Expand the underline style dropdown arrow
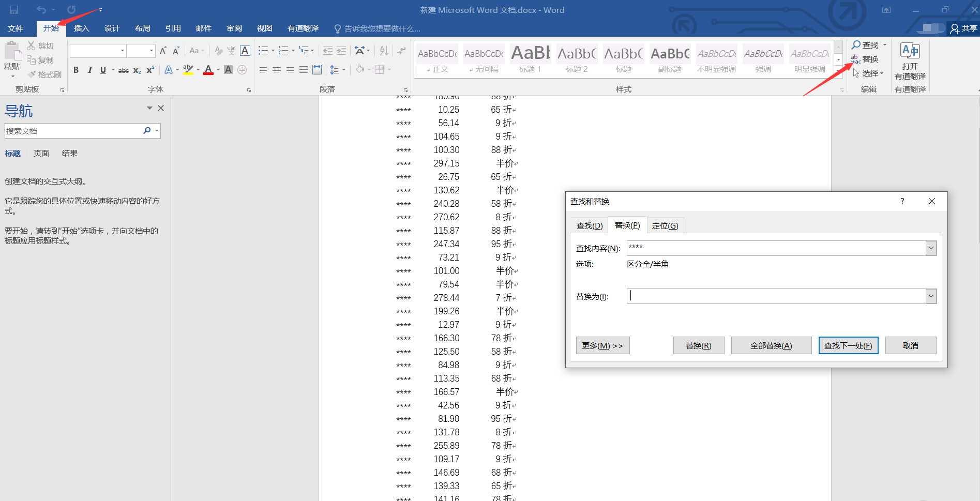This screenshot has height=501, width=980. pyautogui.click(x=113, y=70)
